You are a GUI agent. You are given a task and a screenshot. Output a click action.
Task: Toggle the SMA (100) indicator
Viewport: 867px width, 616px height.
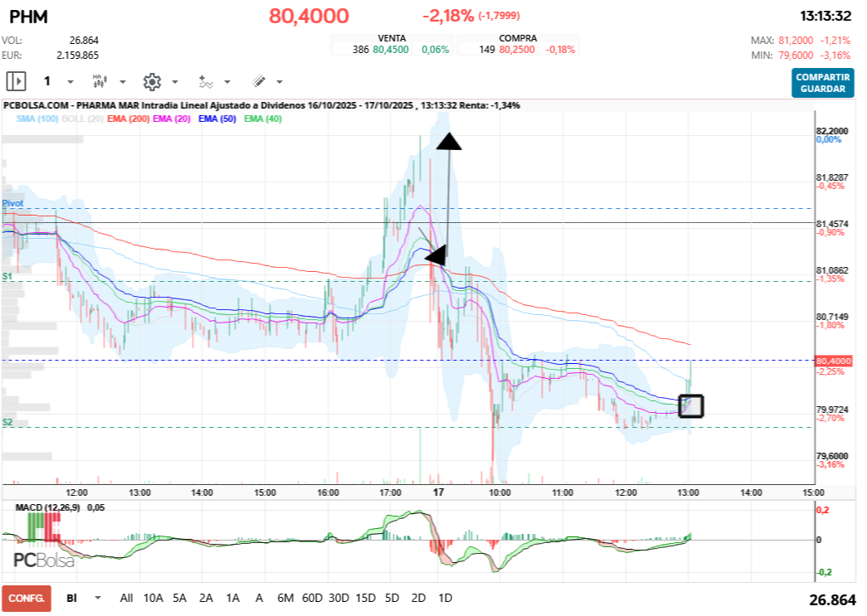37,119
